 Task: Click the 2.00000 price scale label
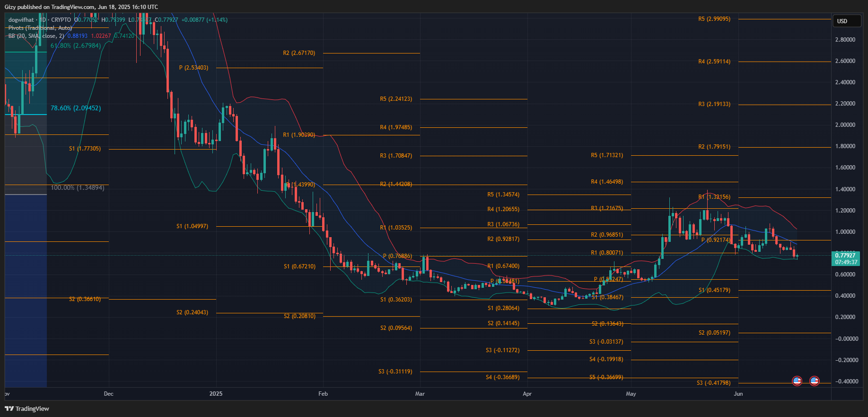click(845, 125)
